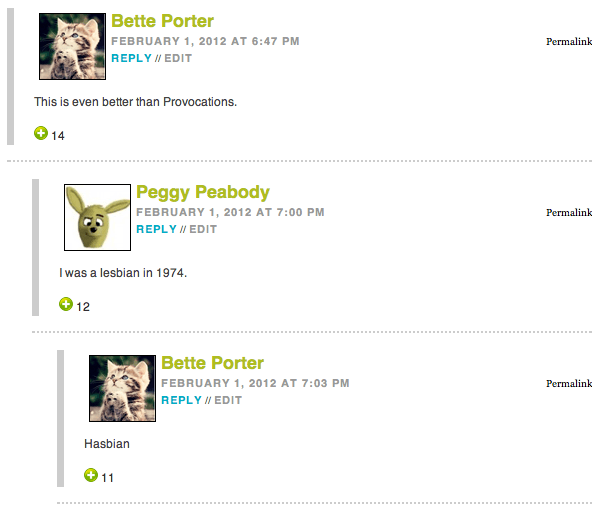
Task: Click the February 1, 2012 at 7:00 PM timestamp
Action: [x=230, y=212]
